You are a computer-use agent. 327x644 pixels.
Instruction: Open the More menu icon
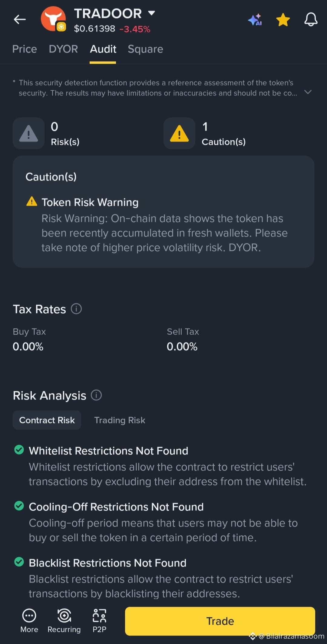(x=29, y=620)
